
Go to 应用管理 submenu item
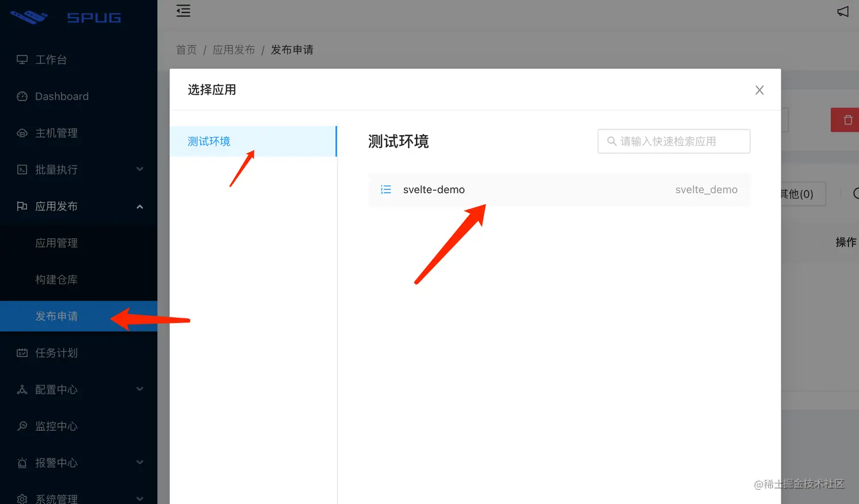[78, 243]
